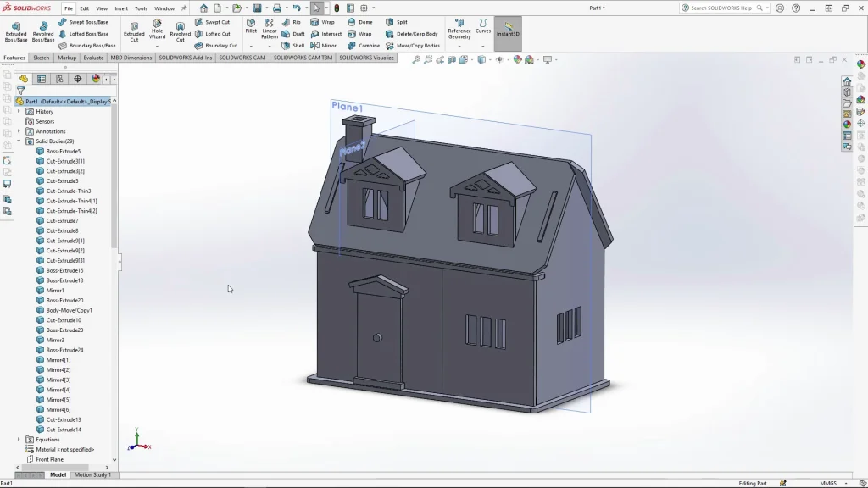This screenshot has width=868, height=488.
Task: Choose the Shell feature
Action: click(x=292, y=46)
